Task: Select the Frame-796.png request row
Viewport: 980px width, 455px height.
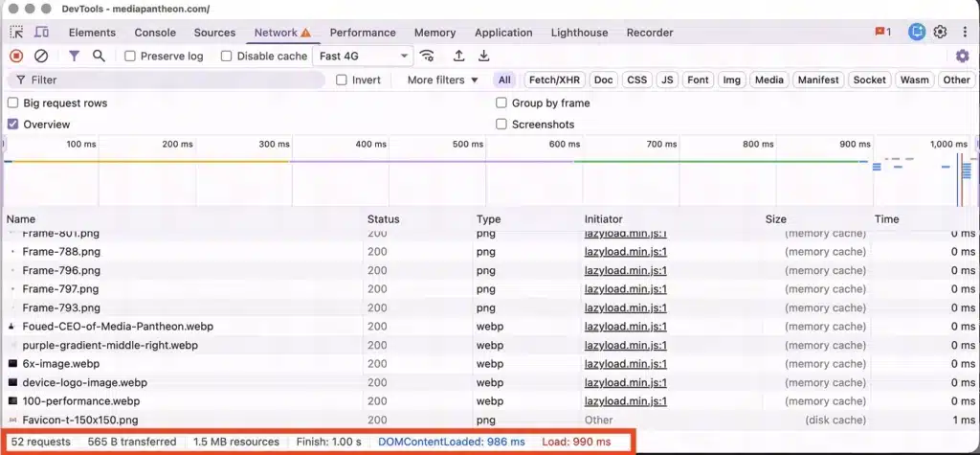Action: tap(490, 270)
